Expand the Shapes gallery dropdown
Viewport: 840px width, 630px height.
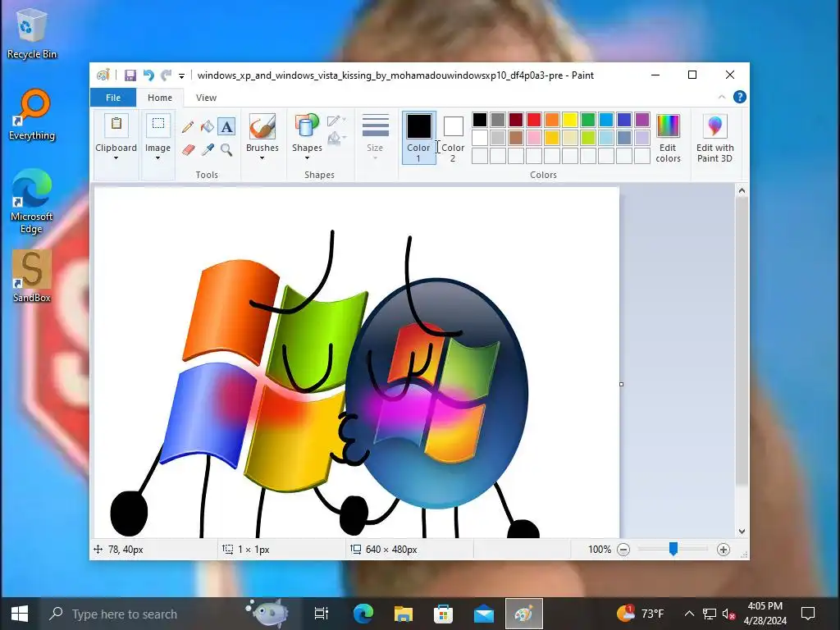(307, 158)
